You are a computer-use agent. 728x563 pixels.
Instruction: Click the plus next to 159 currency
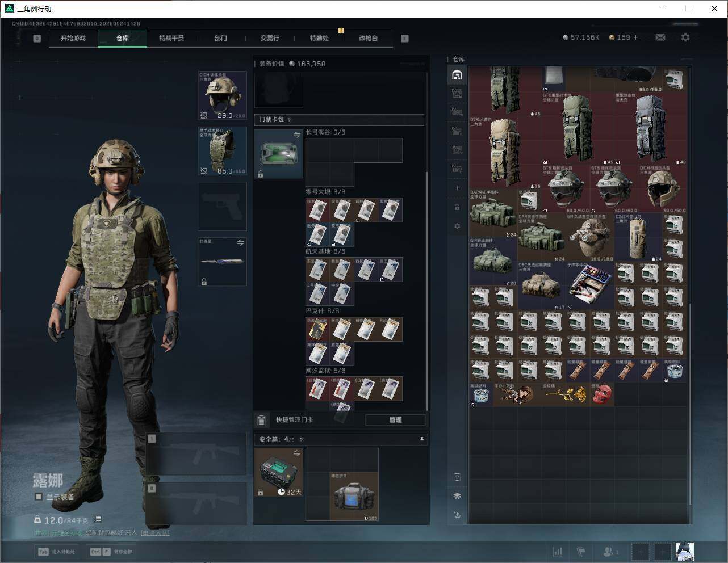pyautogui.click(x=635, y=37)
